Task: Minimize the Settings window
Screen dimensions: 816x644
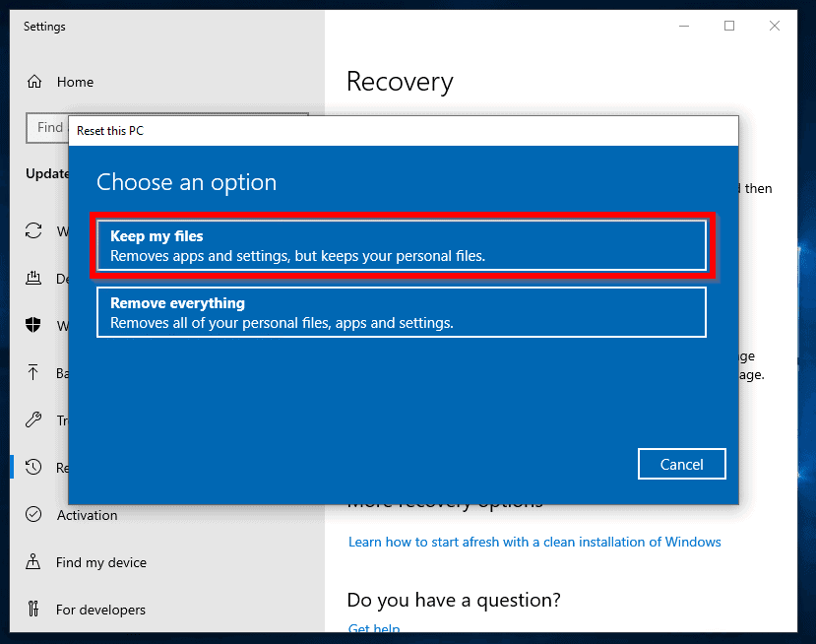Action: [x=684, y=26]
